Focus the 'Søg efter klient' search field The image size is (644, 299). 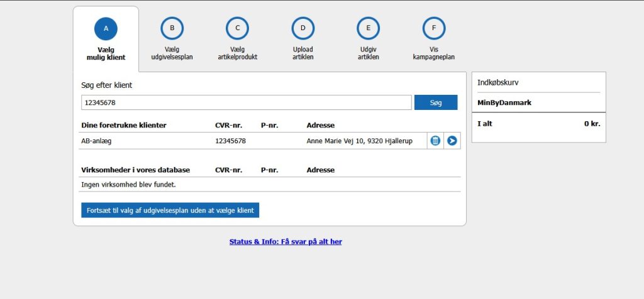click(246, 102)
